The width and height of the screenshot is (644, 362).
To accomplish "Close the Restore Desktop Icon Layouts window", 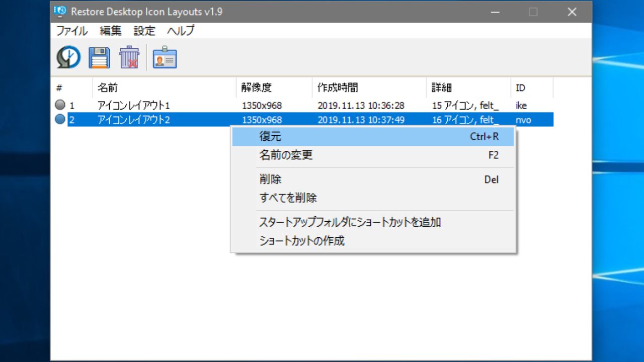I will (572, 12).
